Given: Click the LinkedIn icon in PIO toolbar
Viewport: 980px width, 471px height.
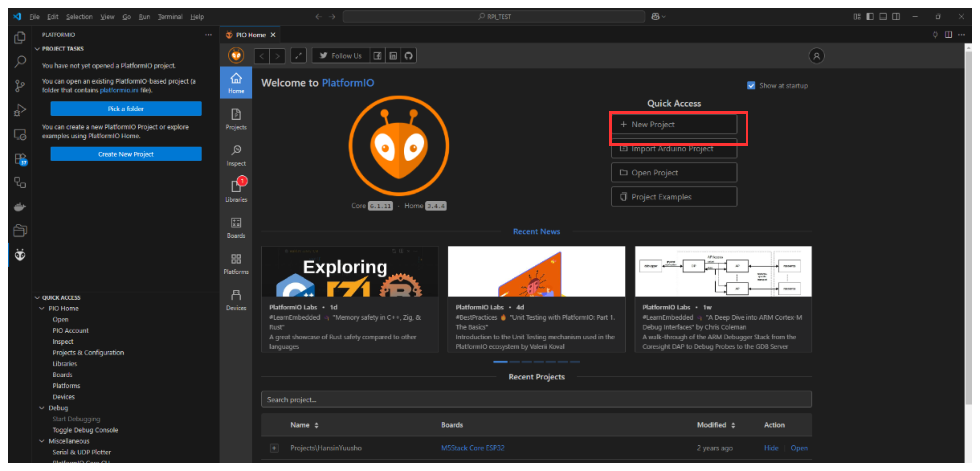Looking at the screenshot, I should 393,56.
